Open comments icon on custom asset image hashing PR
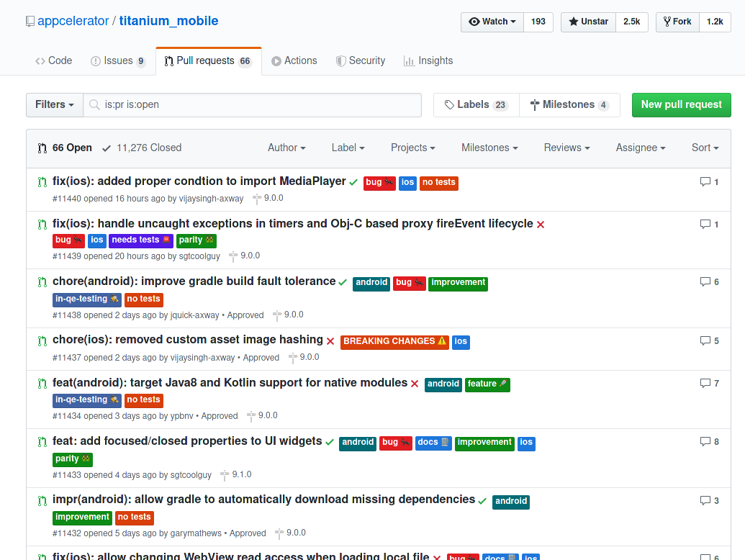This screenshot has width=745, height=560. [705, 340]
